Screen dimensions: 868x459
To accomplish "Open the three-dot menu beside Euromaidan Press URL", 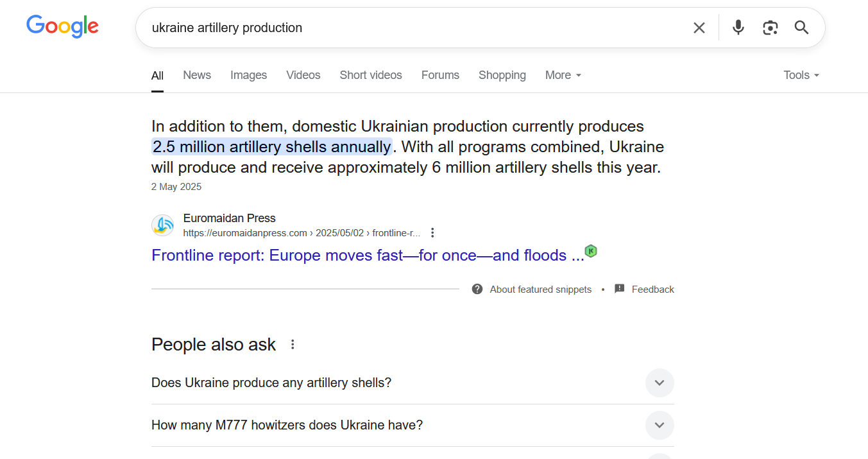I will click(x=433, y=232).
